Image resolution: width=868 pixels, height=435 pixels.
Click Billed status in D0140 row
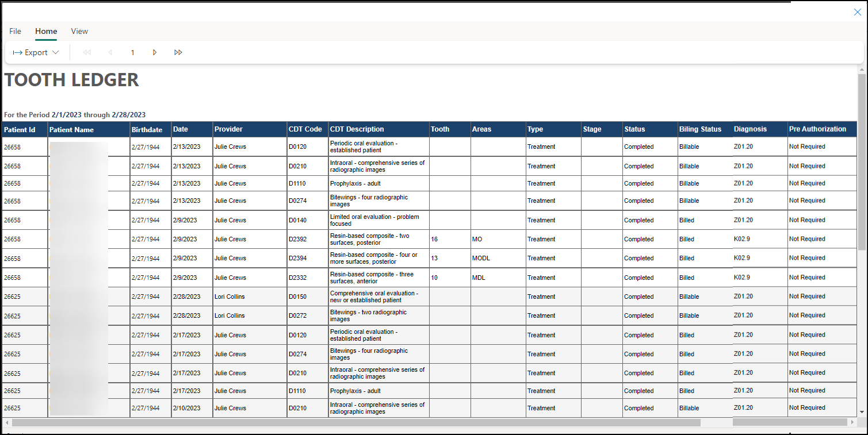point(705,220)
